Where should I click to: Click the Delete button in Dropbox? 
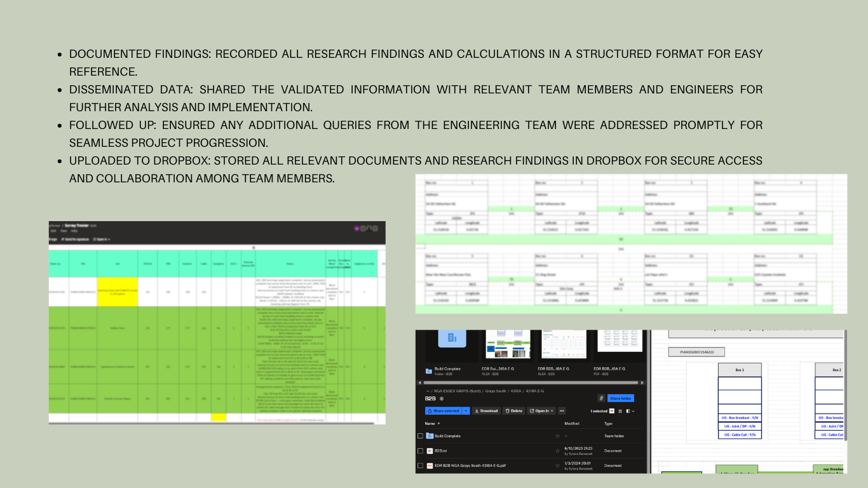(515, 410)
